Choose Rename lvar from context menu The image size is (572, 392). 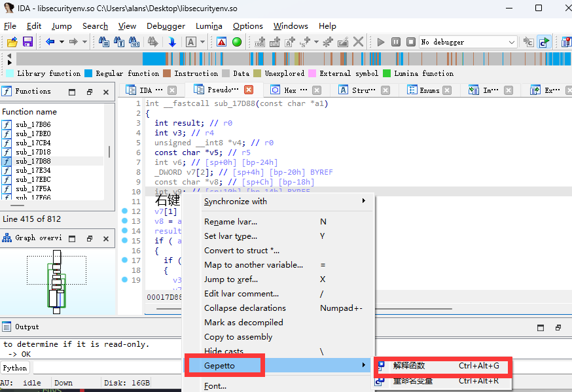tap(230, 222)
